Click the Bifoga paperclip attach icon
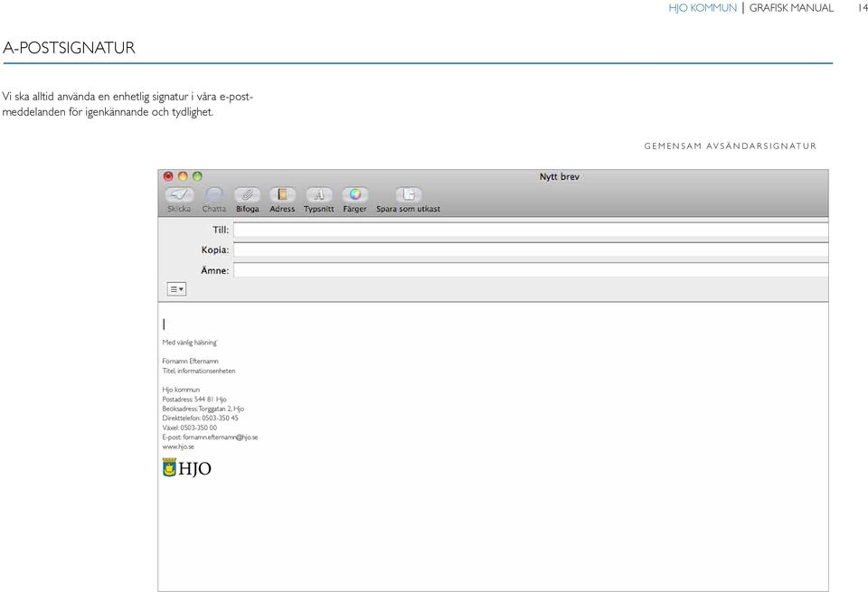 point(247,194)
